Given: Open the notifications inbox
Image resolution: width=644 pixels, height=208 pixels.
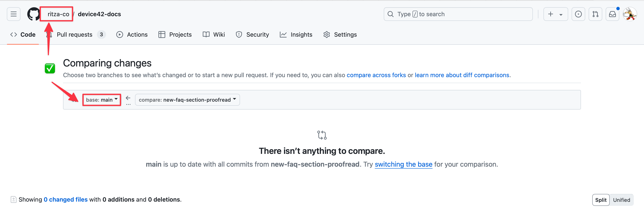Looking at the screenshot, I should coord(612,14).
